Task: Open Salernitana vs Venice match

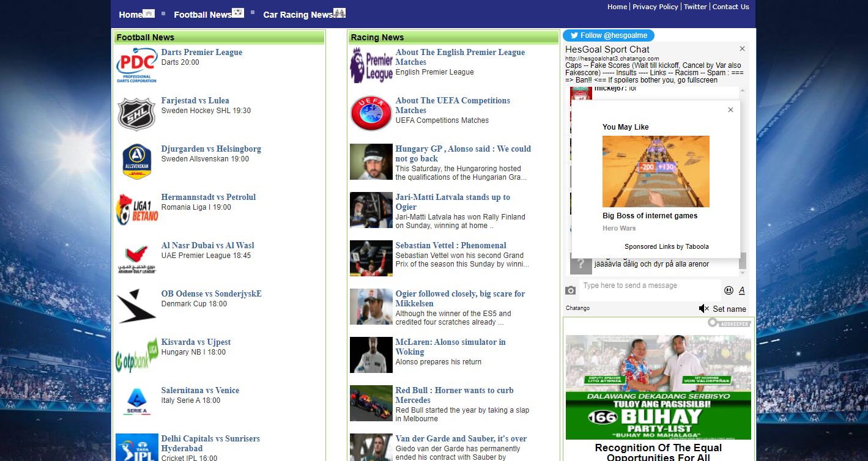Action: point(200,391)
